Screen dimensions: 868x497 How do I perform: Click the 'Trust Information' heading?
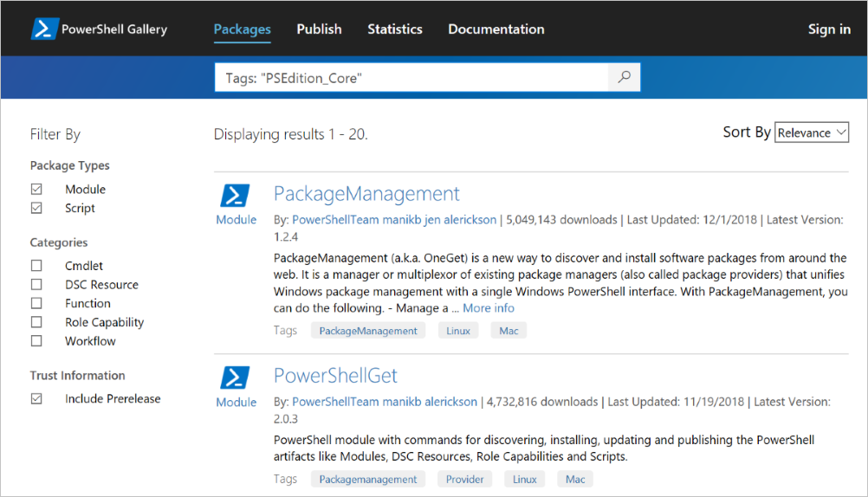(x=77, y=375)
